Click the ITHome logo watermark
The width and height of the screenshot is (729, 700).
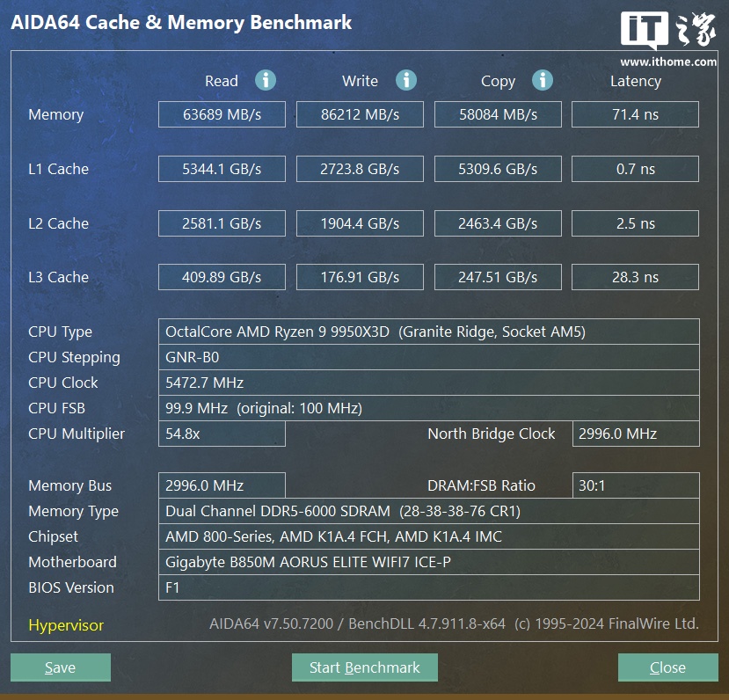point(667,40)
